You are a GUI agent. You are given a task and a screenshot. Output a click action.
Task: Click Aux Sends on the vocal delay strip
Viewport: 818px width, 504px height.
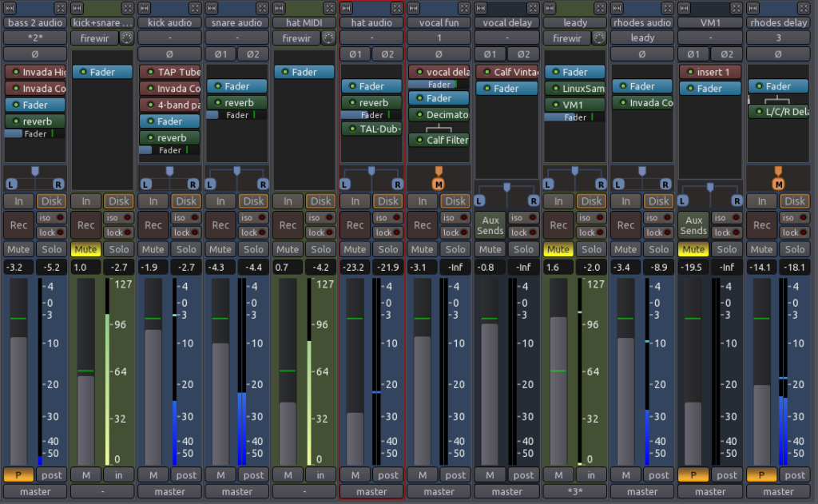click(x=490, y=224)
